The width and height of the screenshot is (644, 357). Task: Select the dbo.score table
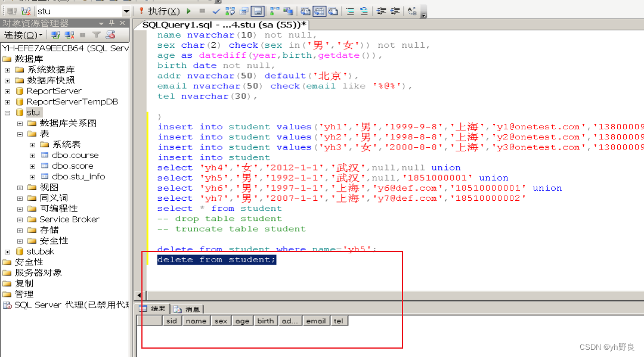click(72, 166)
